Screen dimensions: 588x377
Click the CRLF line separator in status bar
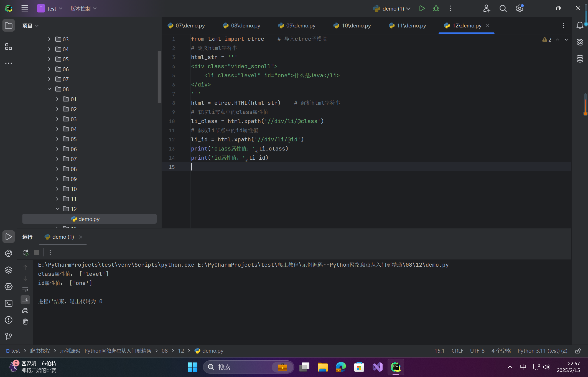point(457,351)
